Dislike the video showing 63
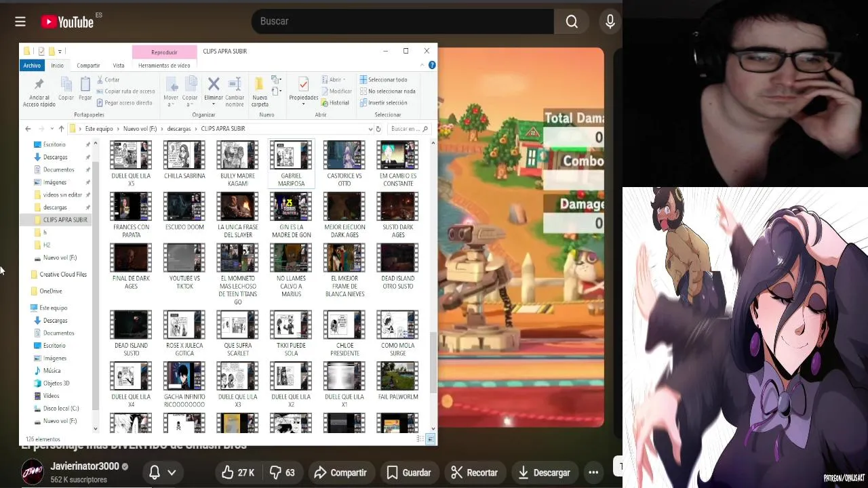This screenshot has width=868, height=488. [282, 472]
